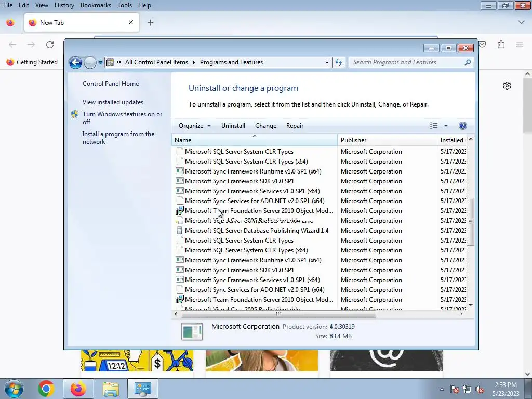The height and width of the screenshot is (399, 532).
Task: Open the Firefox Bookmarks menu
Action: point(96,5)
